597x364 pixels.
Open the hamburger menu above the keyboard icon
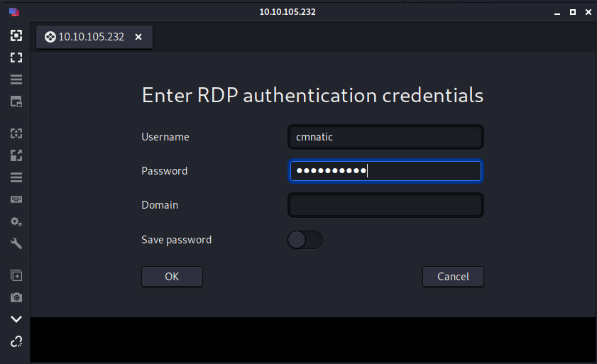(x=16, y=177)
